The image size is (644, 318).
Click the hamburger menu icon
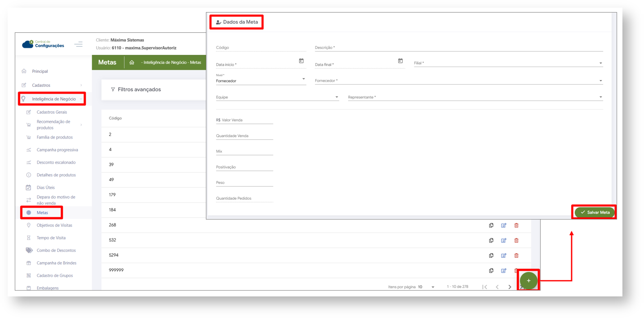(79, 44)
